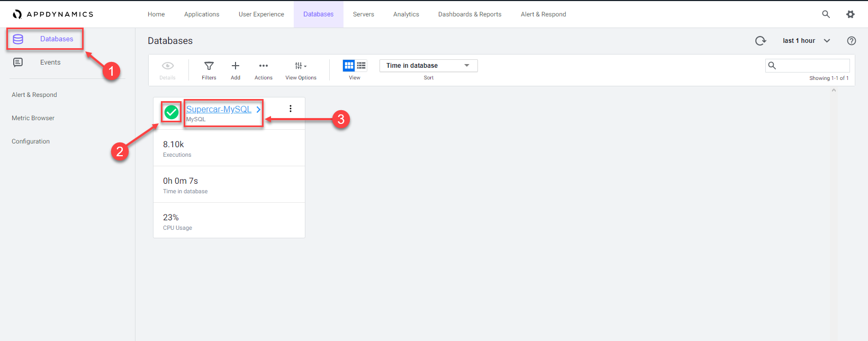
Task: Click the Events sidebar icon
Action: coord(18,62)
